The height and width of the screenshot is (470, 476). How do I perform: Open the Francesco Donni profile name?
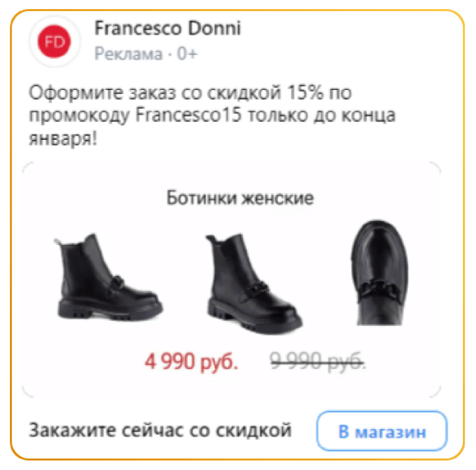167,29
